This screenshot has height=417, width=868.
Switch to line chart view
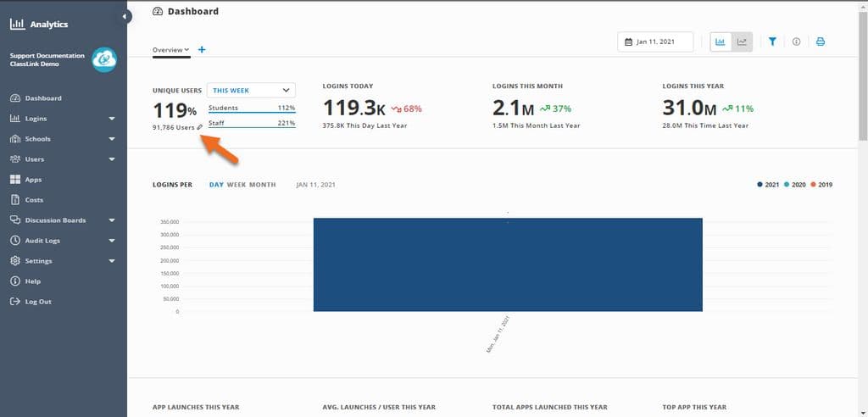point(742,42)
